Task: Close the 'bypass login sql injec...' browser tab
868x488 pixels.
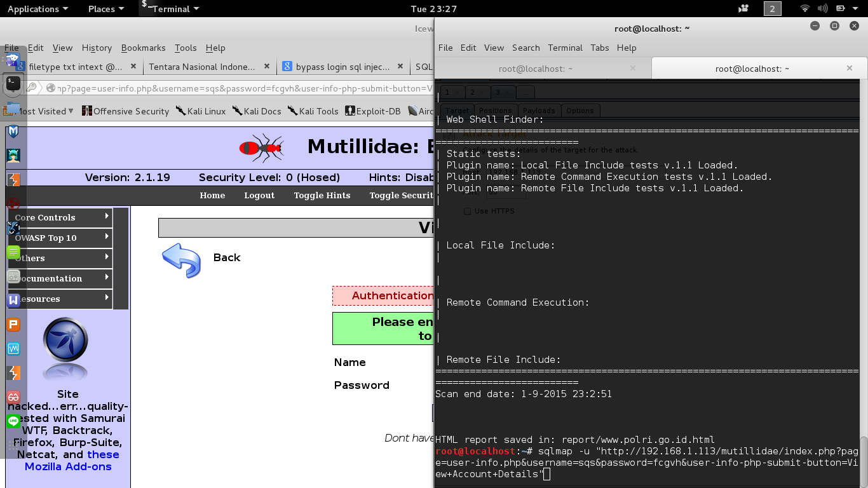Action: coord(400,66)
